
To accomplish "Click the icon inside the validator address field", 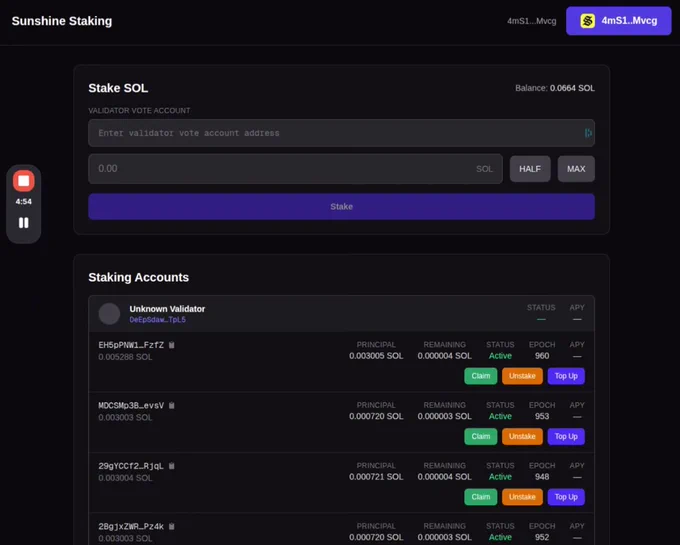I will [x=588, y=133].
